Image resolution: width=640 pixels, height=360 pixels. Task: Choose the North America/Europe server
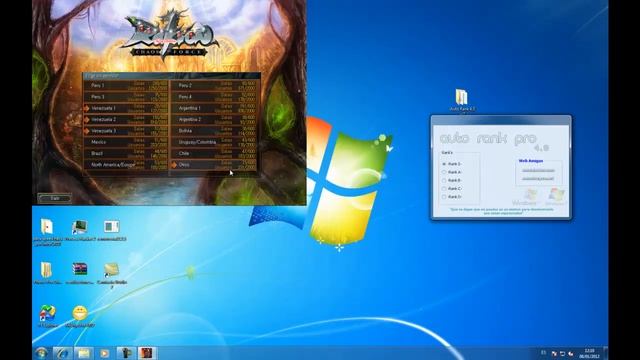(x=126, y=165)
